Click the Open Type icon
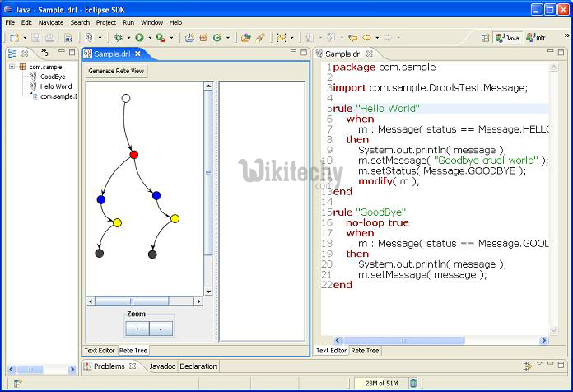 pos(246,37)
